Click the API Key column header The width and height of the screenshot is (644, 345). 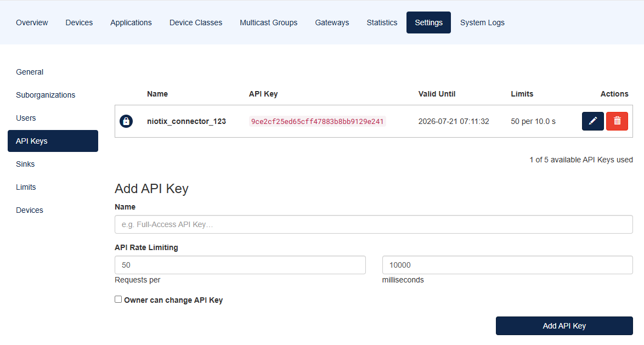(263, 94)
